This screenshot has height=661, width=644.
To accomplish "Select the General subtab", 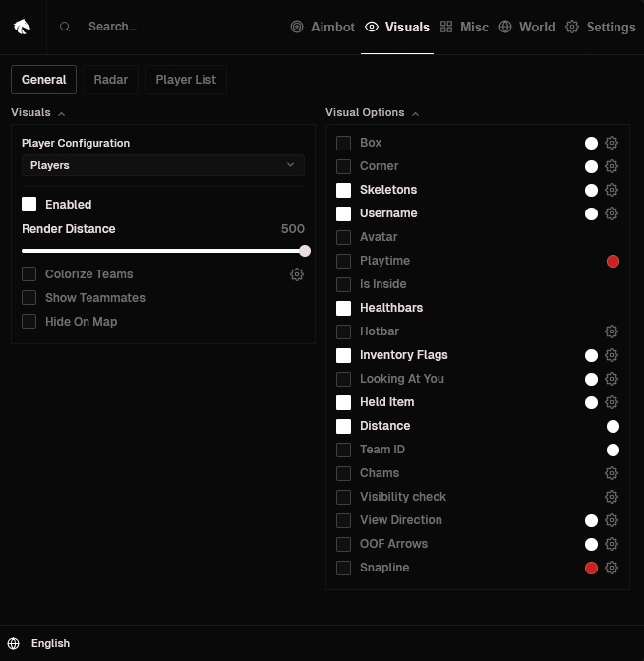I will [x=44, y=80].
